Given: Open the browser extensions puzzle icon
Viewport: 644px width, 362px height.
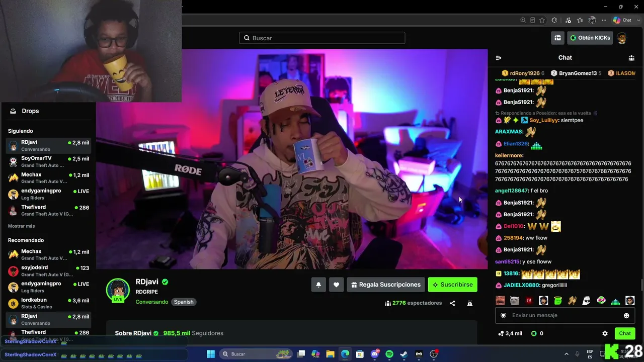Looking at the screenshot, I should pos(554,20).
